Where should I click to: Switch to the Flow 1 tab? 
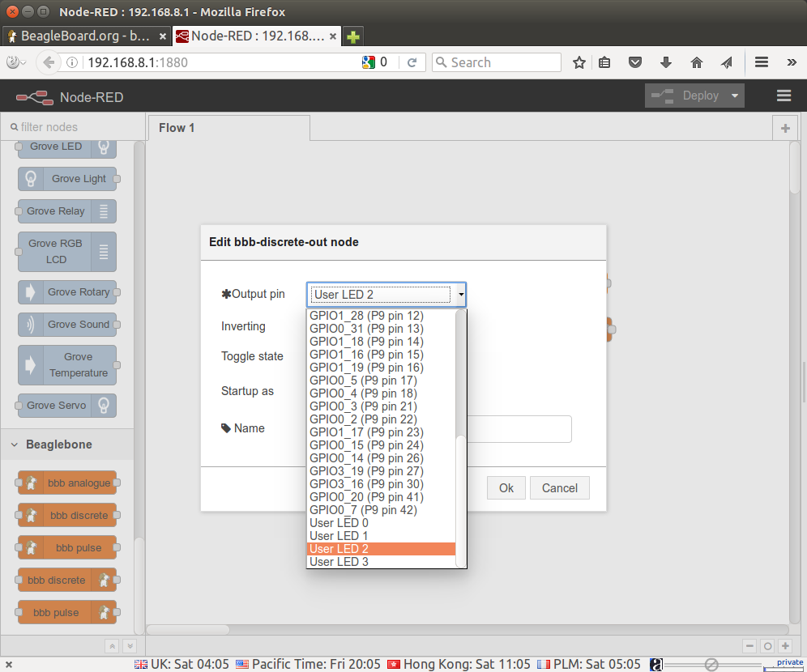pyautogui.click(x=229, y=128)
